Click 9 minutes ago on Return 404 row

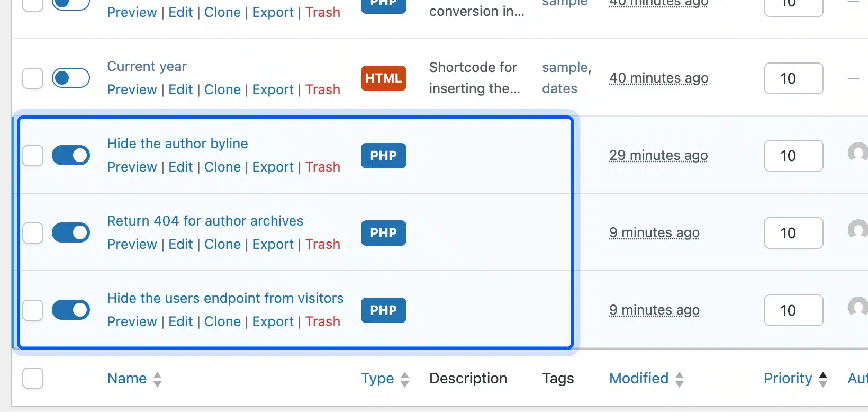point(654,233)
